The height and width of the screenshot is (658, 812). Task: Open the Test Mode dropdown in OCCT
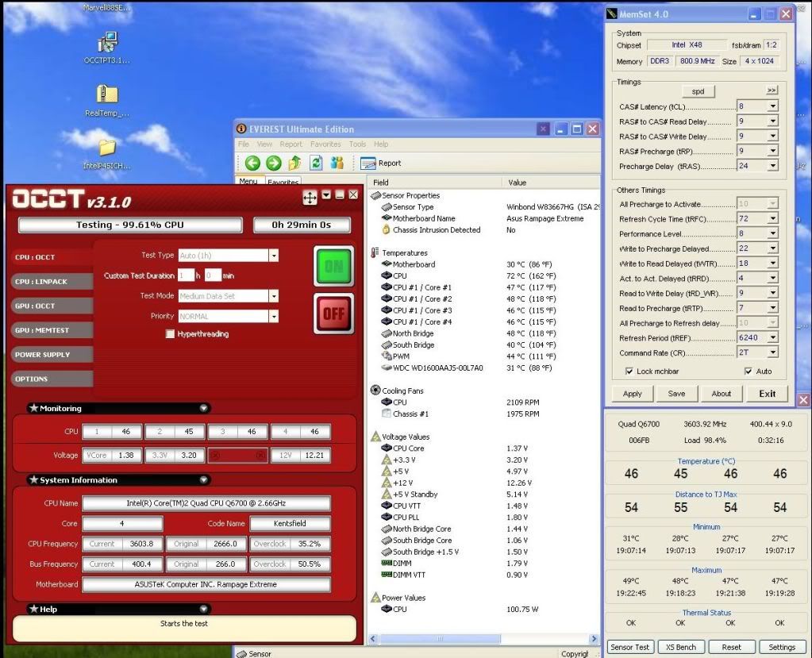[273, 295]
